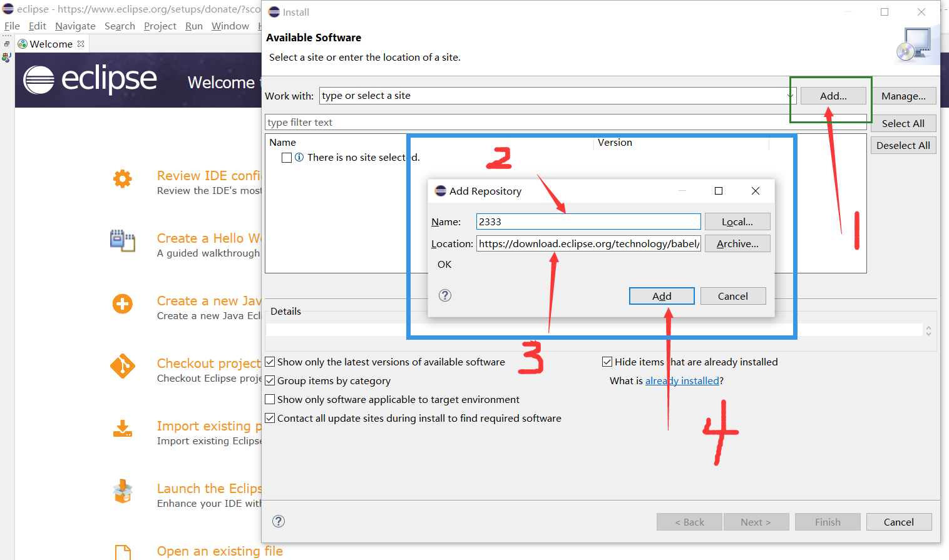Open the Work with site dropdown arrow
This screenshot has height=560, width=949.
click(x=791, y=96)
